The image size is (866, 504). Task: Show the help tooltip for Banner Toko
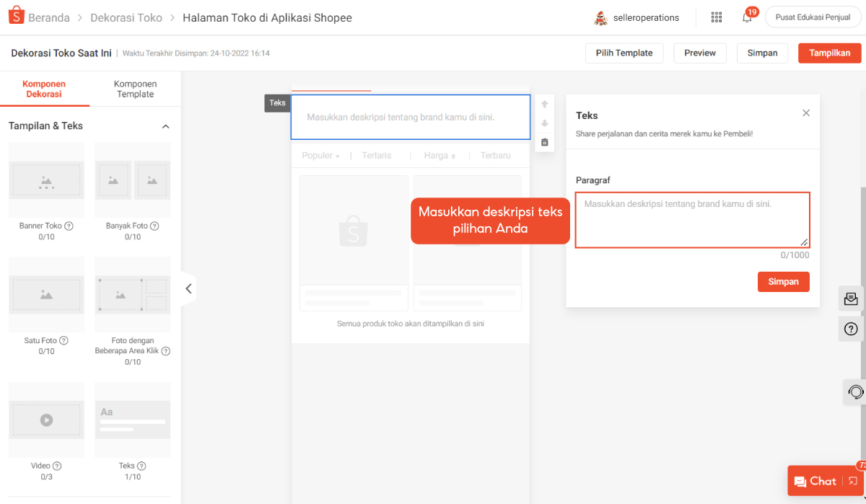69,226
